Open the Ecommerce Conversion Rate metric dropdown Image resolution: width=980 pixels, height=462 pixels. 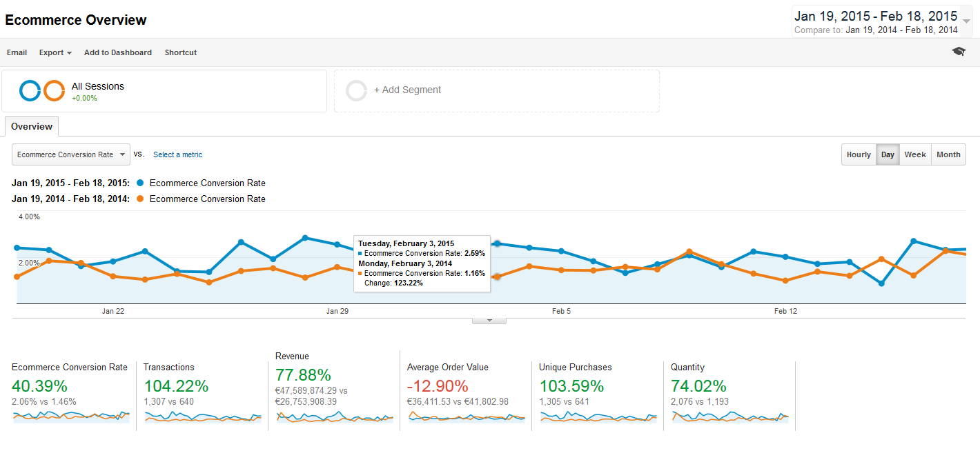(x=71, y=154)
